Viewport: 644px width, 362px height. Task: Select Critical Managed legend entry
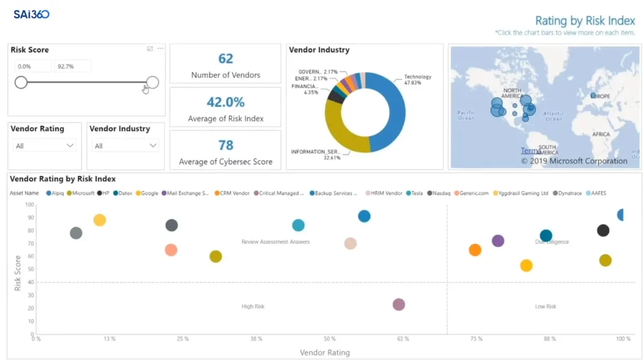pos(279,193)
